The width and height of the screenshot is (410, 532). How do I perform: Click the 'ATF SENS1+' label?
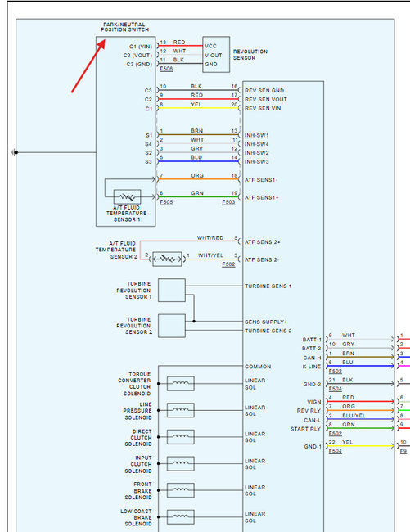click(x=261, y=197)
